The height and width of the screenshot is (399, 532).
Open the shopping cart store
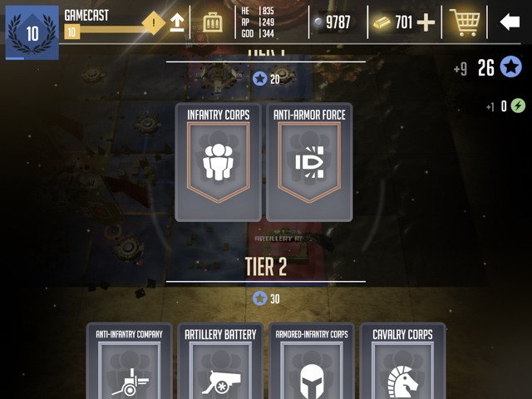465,22
